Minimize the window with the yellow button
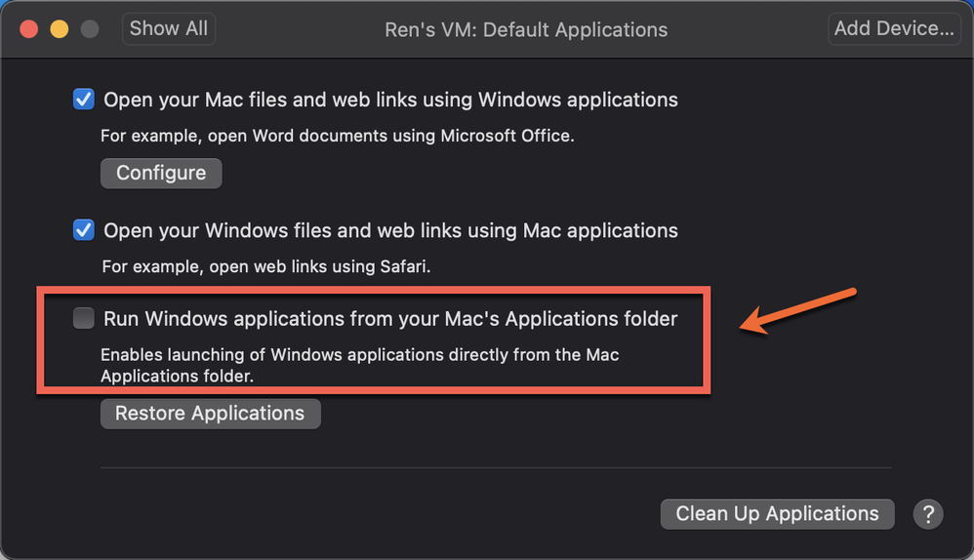974x560 pixels. point(59,29)
